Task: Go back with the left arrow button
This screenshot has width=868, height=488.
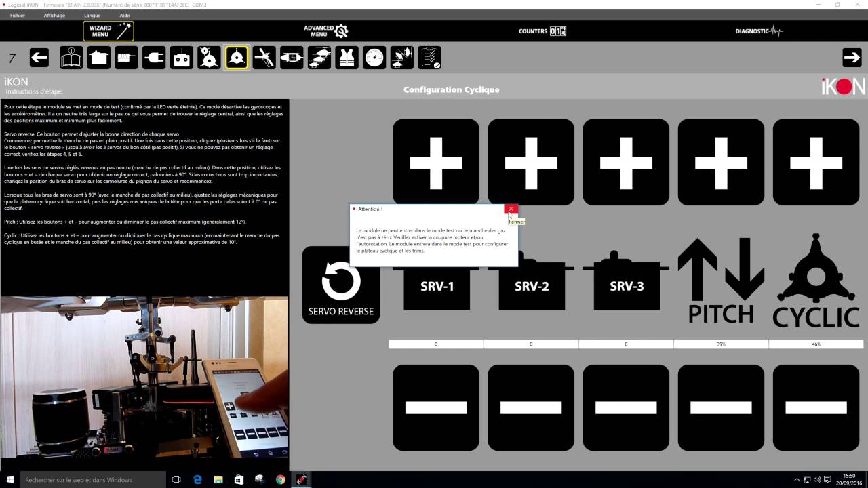Action: (x=39, y=58)
